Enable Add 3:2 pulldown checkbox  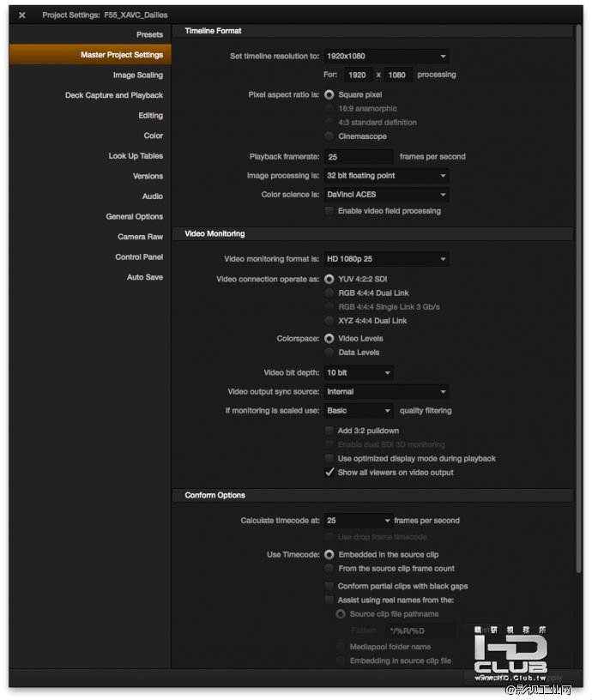[x=329, y=431]
